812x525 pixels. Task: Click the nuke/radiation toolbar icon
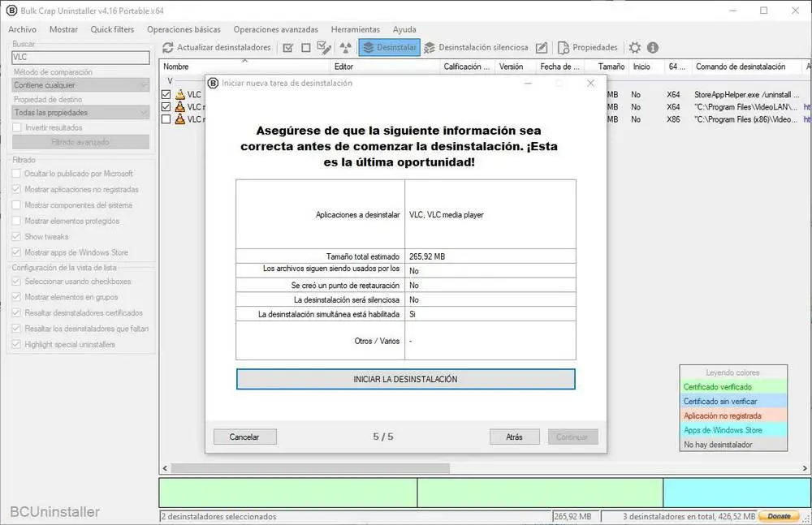(x=345, y=48)
